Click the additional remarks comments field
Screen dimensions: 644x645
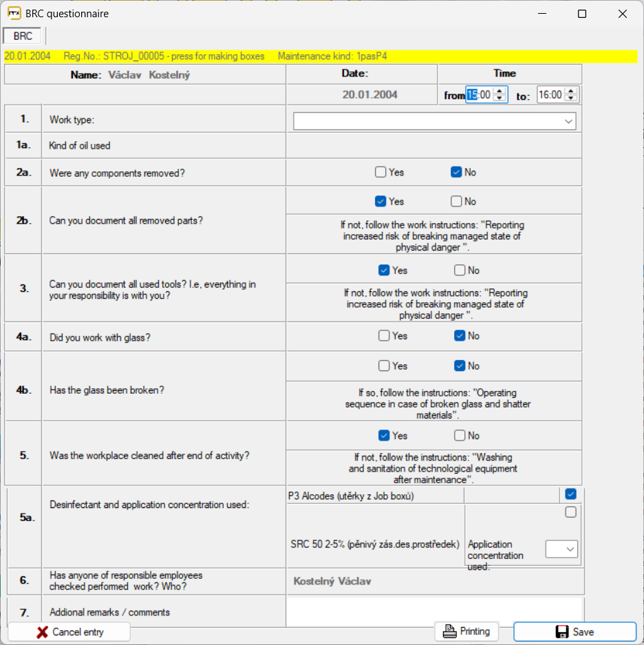click(x=435, y=611)
